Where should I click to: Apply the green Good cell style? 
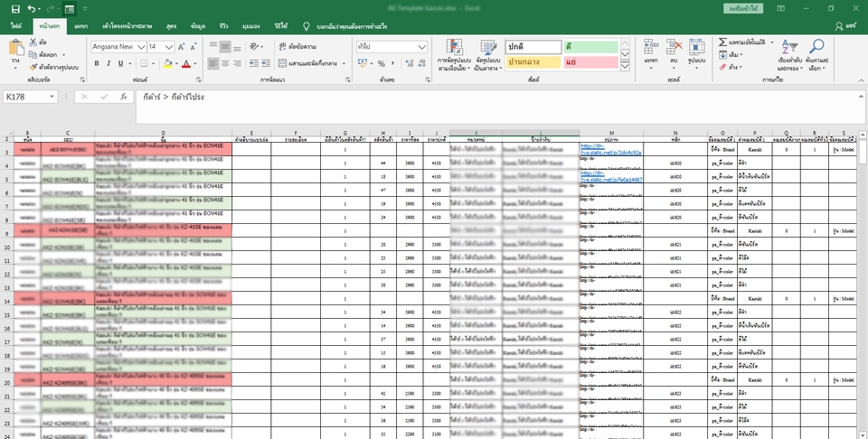tap(591, 47)
